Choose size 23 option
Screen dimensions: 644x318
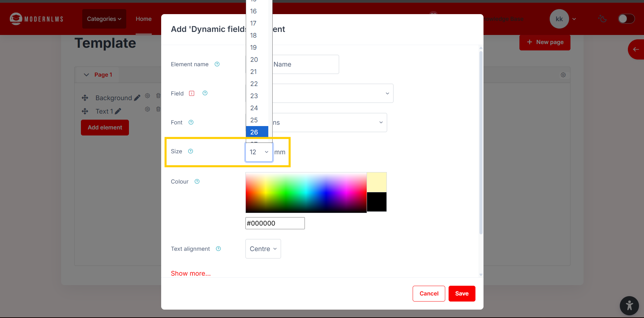tap(257, 96)
